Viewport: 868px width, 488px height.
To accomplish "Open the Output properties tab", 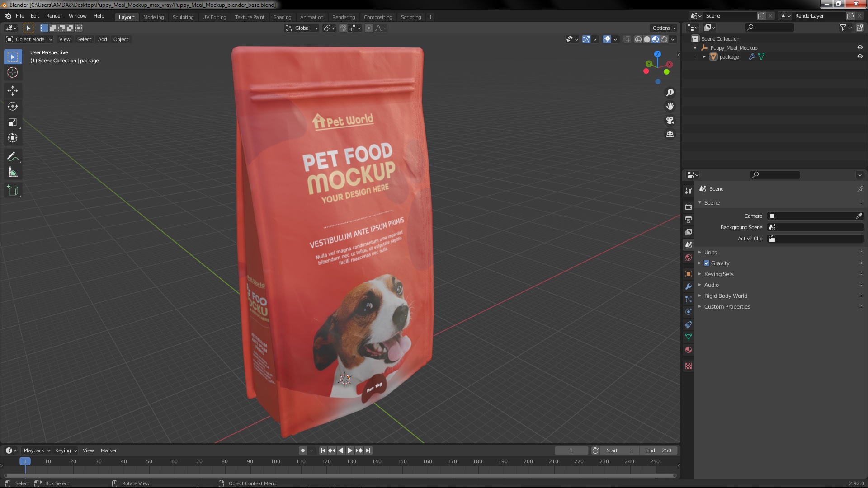I will (x=689, y=219).
